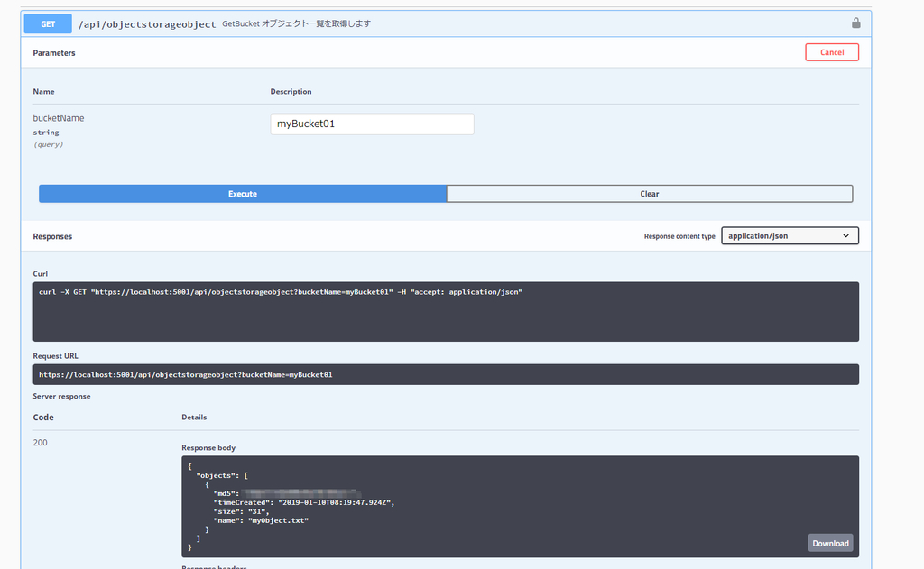Click the "Request URL" label
This screenshot has width=924, height=569.
click(55, 356)
